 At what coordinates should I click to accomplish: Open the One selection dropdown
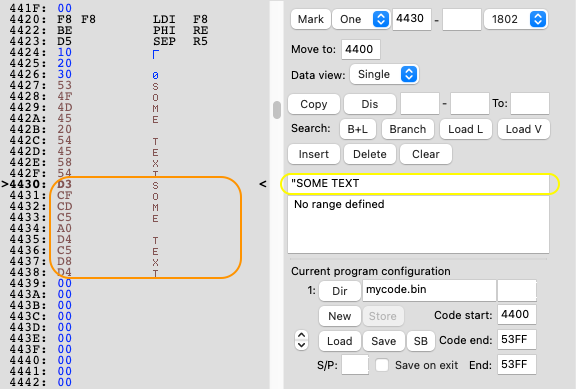(x=361, y=19)
